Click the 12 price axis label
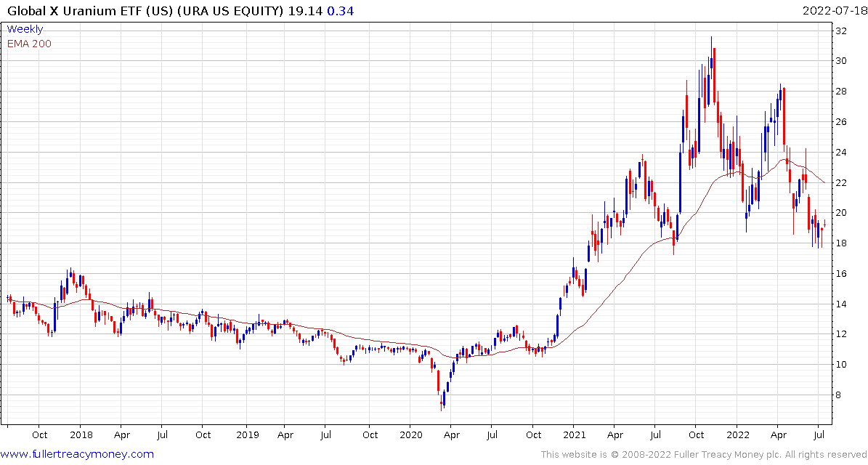Image resolution: width=868 pixels, height=465 pixels. point(841,334)
